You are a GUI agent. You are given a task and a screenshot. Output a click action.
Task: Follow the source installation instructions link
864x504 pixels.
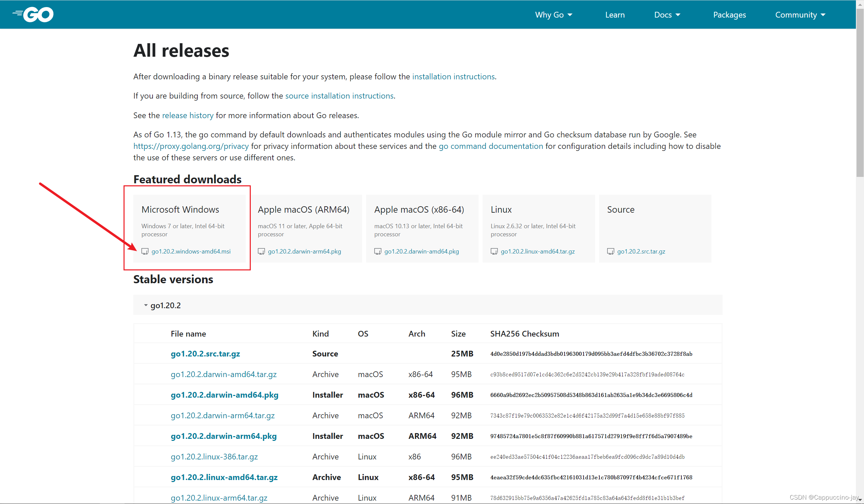(339, 96)
